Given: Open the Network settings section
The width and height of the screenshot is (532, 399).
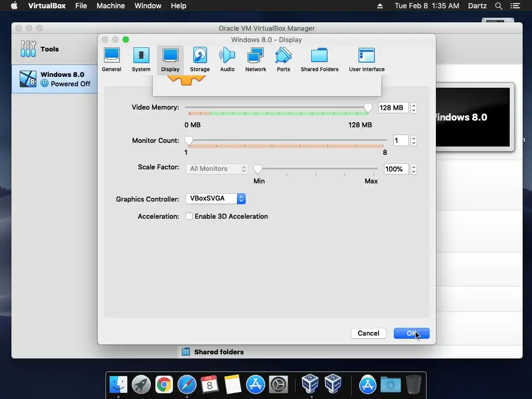Looking at the screenshot, I should [x=256, y=60].
